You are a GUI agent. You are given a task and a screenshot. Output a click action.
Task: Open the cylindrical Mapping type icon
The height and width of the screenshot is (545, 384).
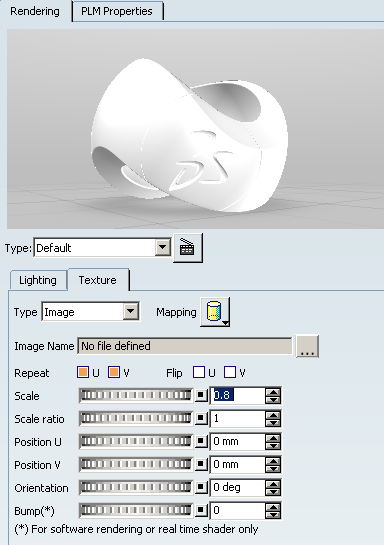214,311
